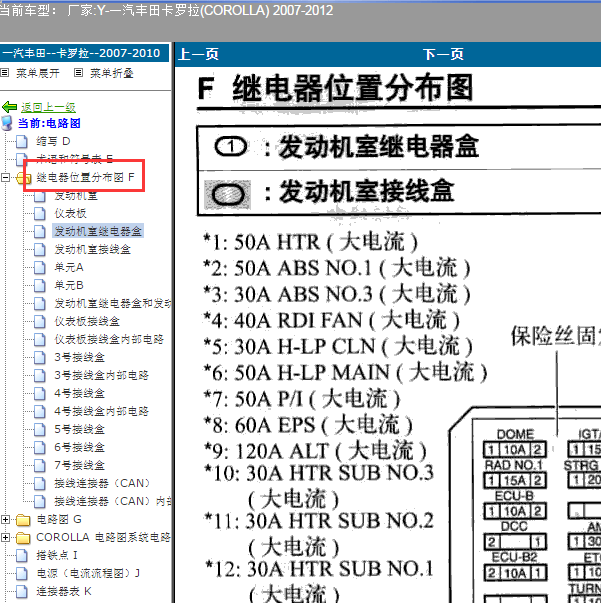Select the highlighted 发动机室继电器盒 item
This screenshot has height=603, width=601.
pyautogui.click(x=98, y=232)
